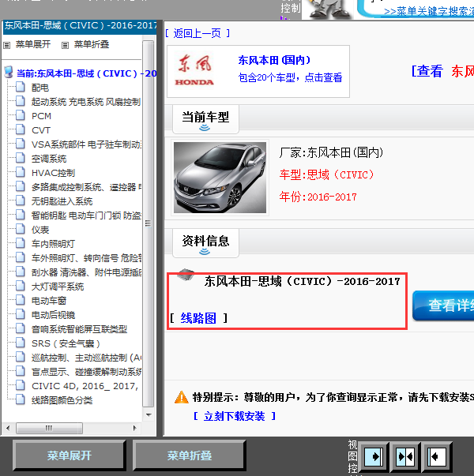Click the Civic car thumbnail image
The height and width of the screenshot is (476, 474).
point(220,178)
